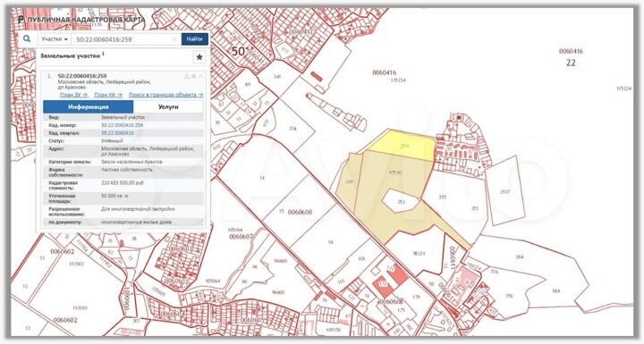Click the 'Найти' search button
Image resolution: width=644 pixels, height=344 pixels.
[x=195, y=39]
